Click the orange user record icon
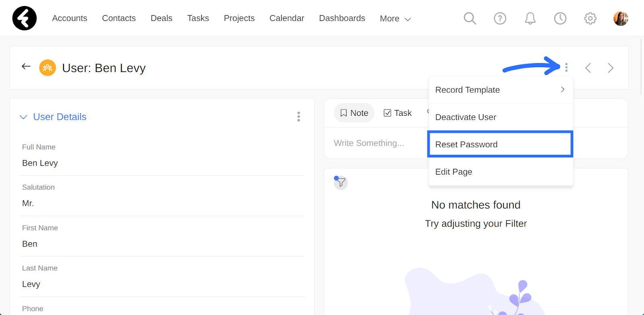644x315 pixels. pos(47,68)
